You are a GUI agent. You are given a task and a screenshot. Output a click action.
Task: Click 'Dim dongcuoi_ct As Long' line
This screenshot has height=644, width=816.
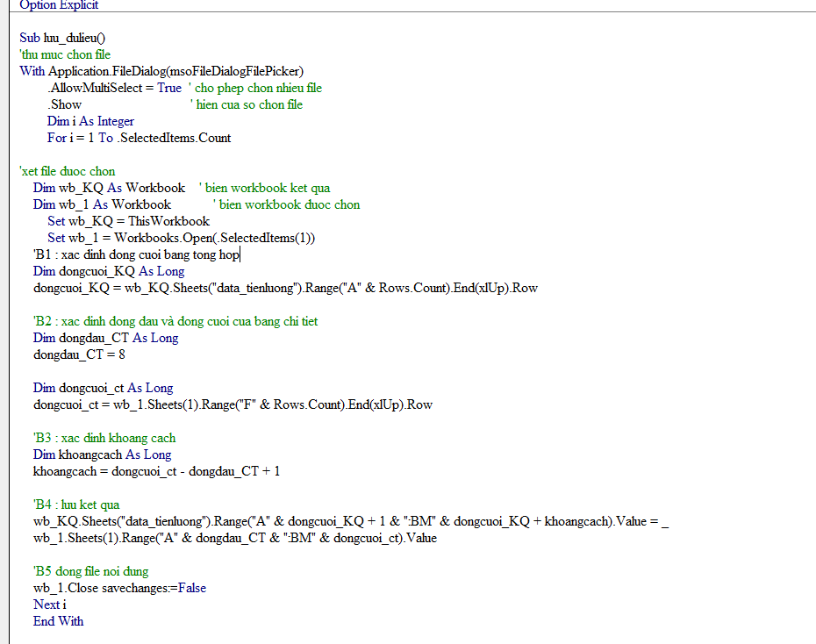click(103, 388)
